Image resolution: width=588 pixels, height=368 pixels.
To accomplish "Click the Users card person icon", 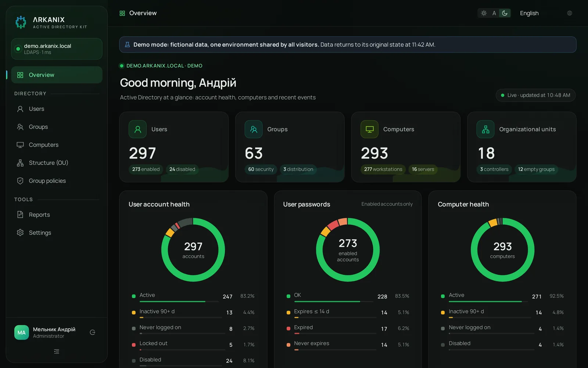I will point(138,130).
